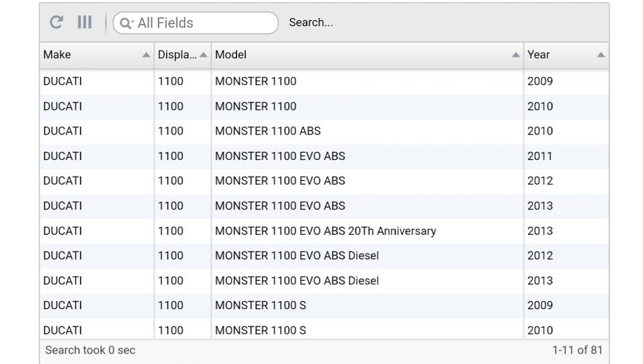Image resolution: width=643 pixels, height=364 pixels.
Task: Click the sort arrow in Model header
Action: (516, 56)
